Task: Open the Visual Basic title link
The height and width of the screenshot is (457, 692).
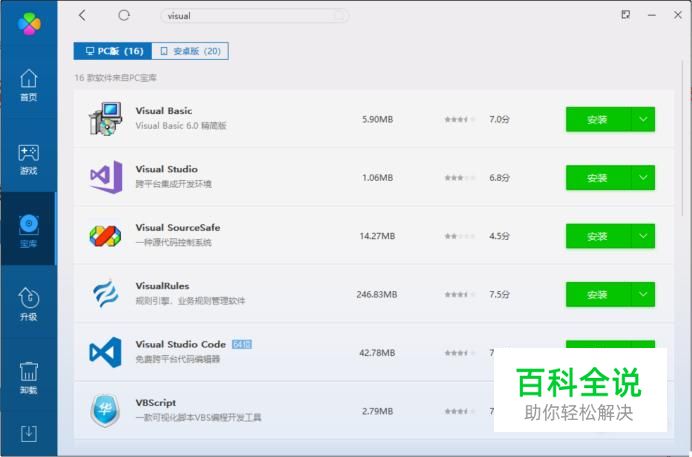Action: coord(164,111)
